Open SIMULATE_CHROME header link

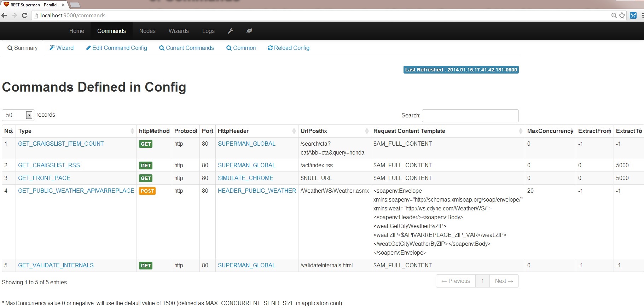click(x=245, y=178)
